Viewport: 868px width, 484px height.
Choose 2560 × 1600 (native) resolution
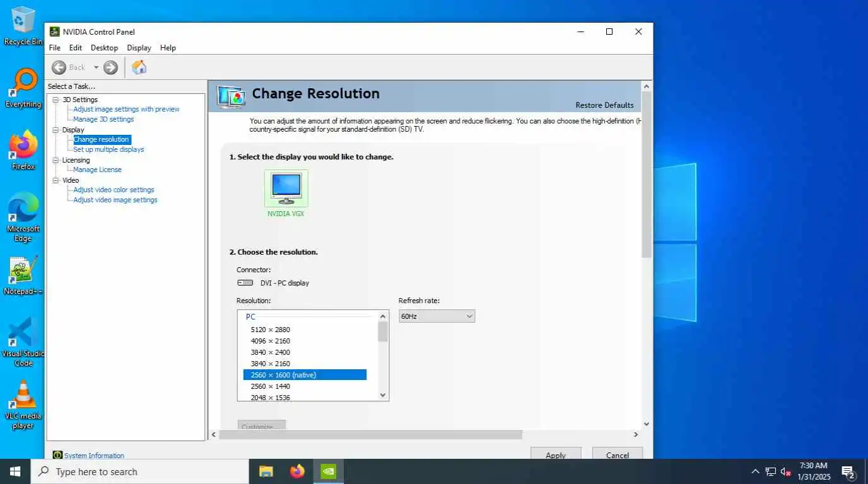tap(305, 375)
